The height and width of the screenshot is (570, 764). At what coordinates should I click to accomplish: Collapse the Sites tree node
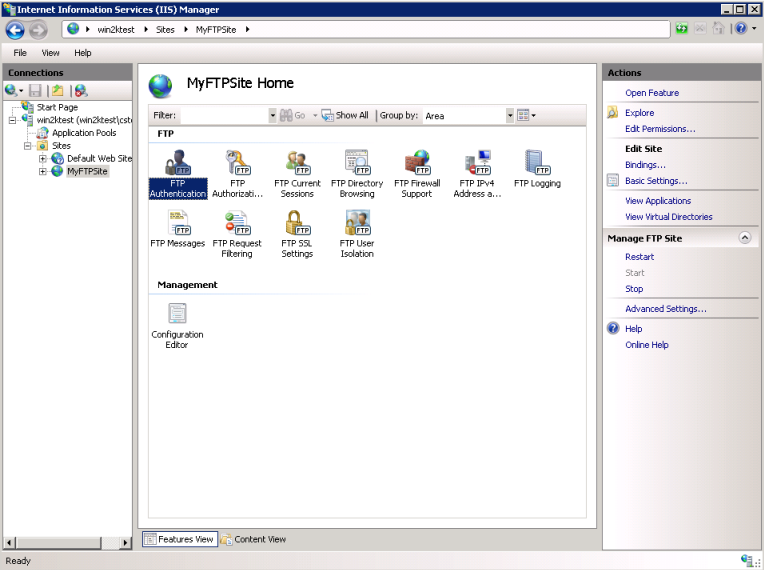coord(28,146)
